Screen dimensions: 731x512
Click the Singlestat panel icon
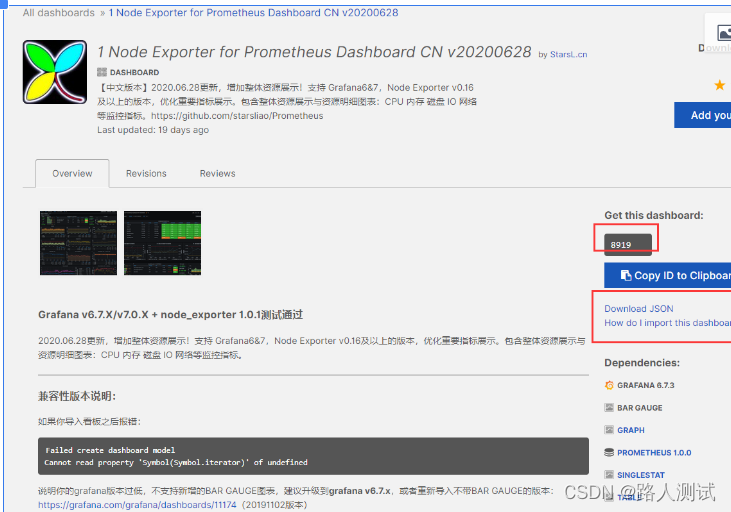coord(609,475)
